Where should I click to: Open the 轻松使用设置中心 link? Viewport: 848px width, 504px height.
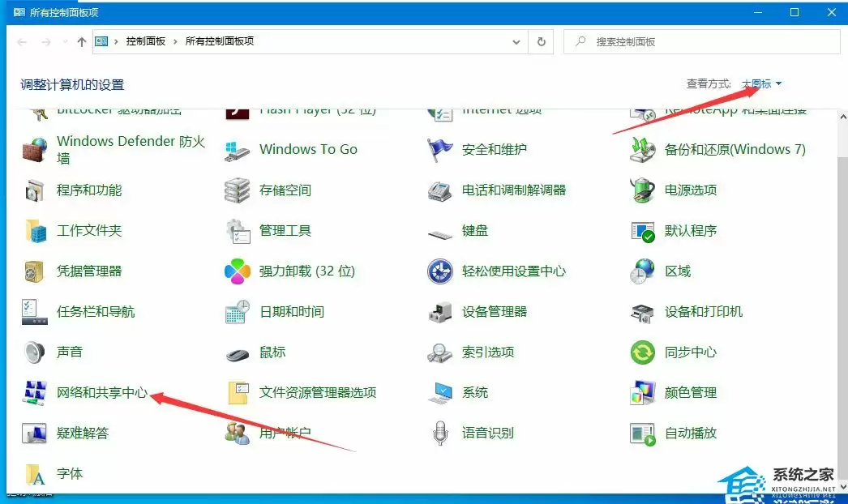514,271
